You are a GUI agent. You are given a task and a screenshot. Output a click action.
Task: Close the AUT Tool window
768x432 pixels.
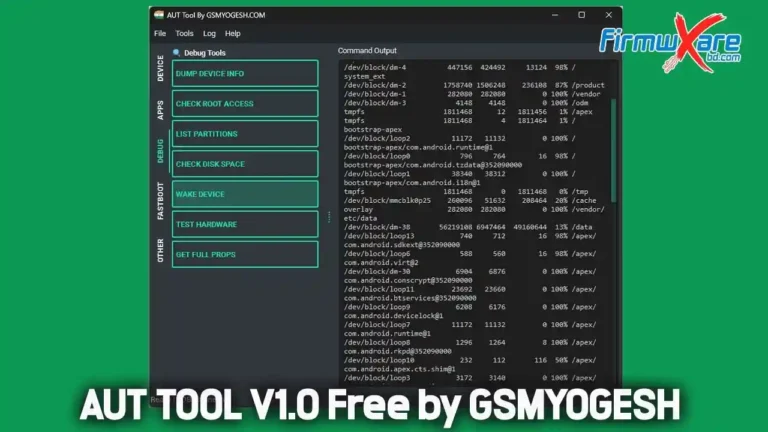click(x=608, y=15)
